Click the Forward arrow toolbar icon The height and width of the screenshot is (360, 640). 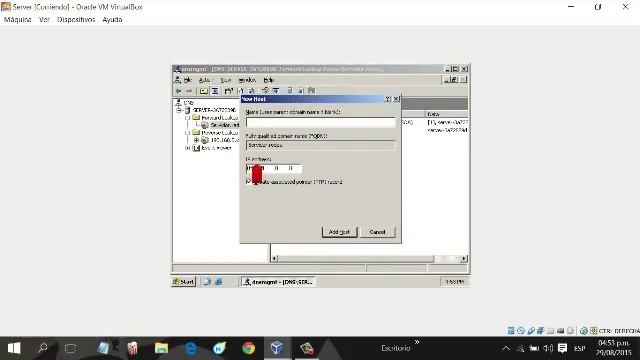click(189, 91)
